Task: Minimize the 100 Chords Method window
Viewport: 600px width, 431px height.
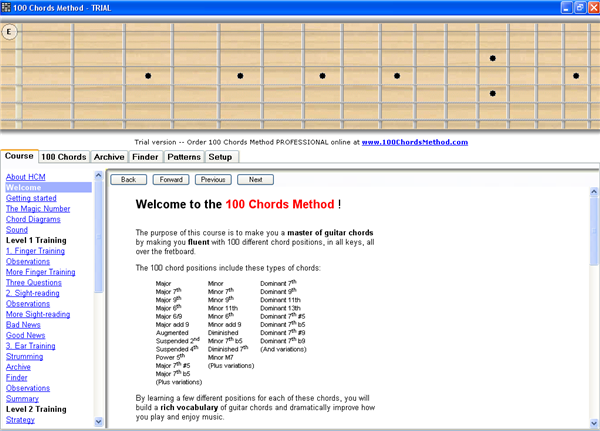Action: (x=567, y=7)
